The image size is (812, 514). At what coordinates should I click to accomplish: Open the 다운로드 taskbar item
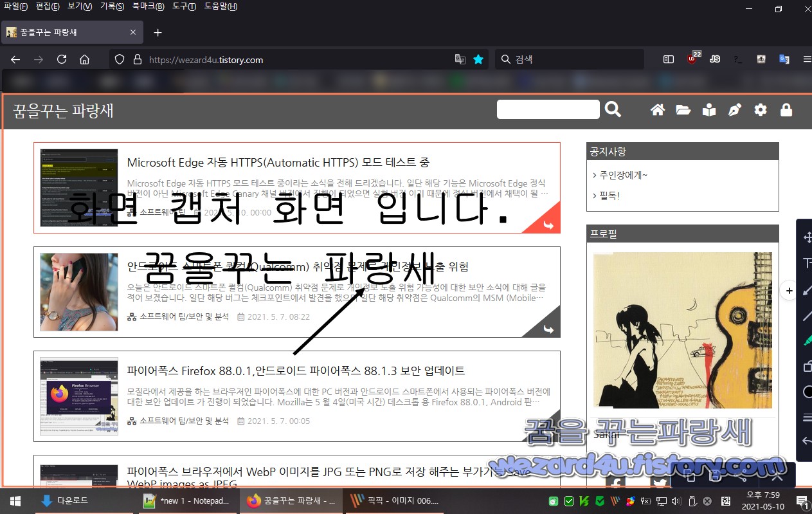[64, 500]
